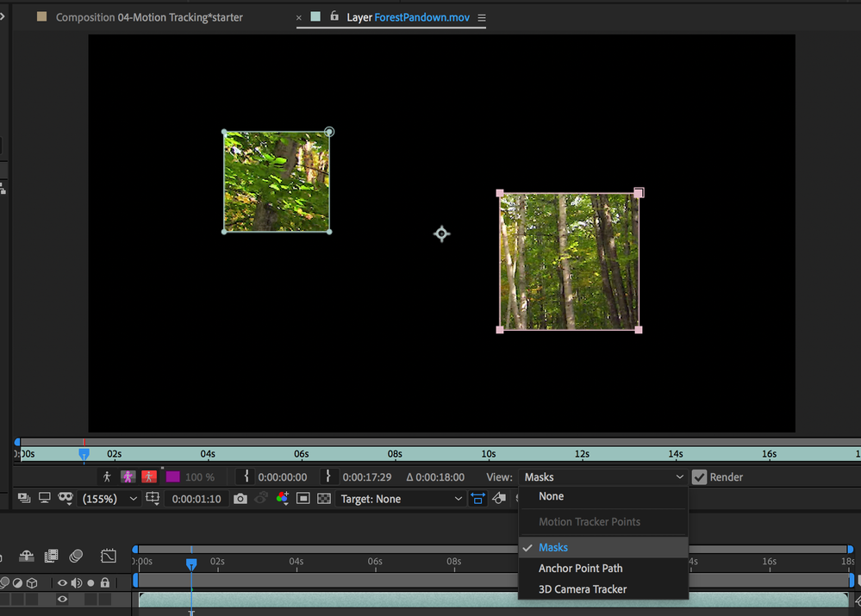Click blue start marker of layer work bar

(x=17, y=441)
